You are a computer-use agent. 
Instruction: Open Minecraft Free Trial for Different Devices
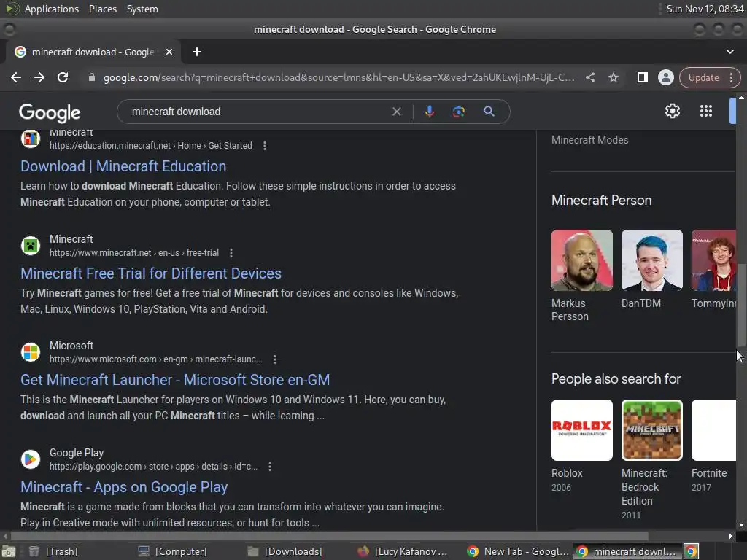tap(151, 273)
